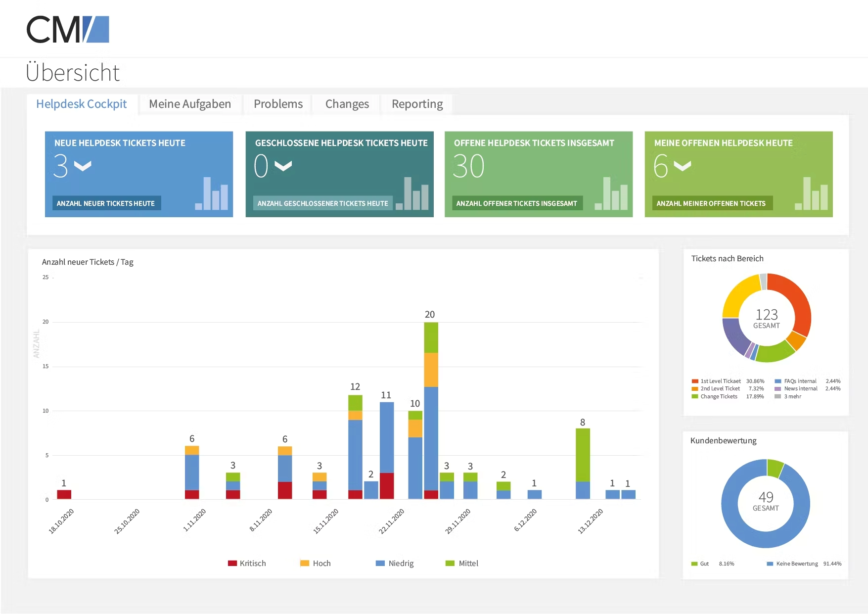Open the Reporting tab
This screenshot has width=868, height=614.
tap(417, 104)
